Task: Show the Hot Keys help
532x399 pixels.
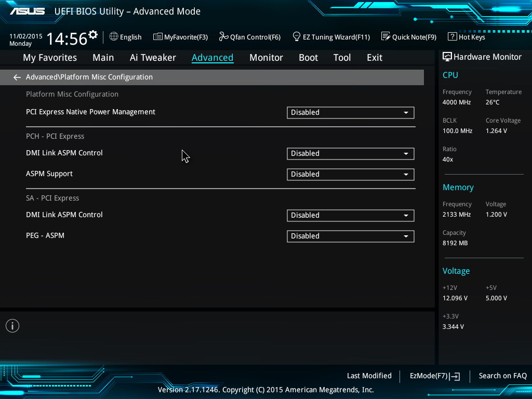Action: point(467,37)
